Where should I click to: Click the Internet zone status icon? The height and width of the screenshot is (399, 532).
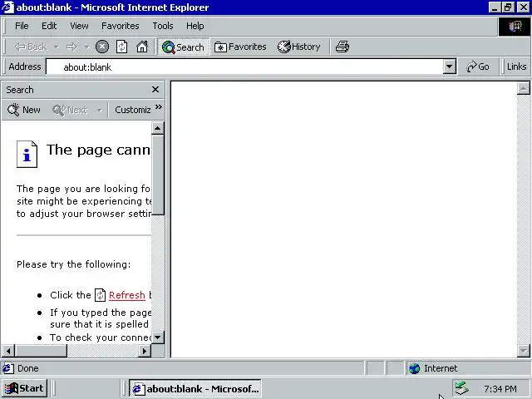click(x=414, y=368)
